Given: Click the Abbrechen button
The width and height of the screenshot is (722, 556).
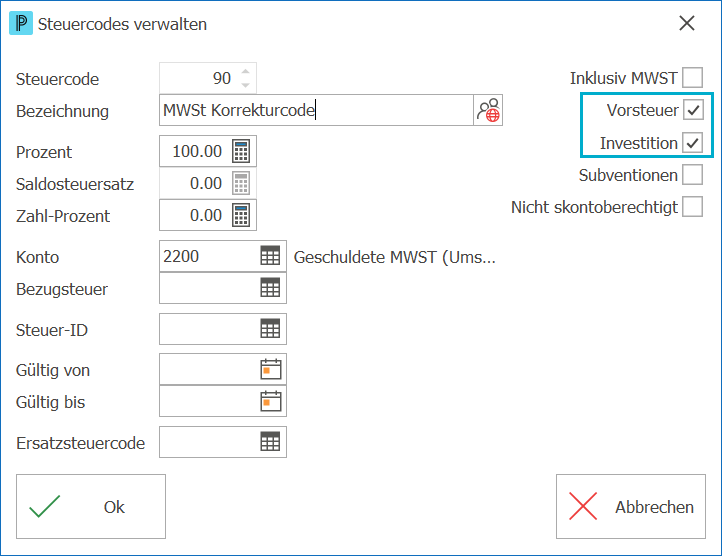Looking at the screenshot, I should [x=631, y=507].
